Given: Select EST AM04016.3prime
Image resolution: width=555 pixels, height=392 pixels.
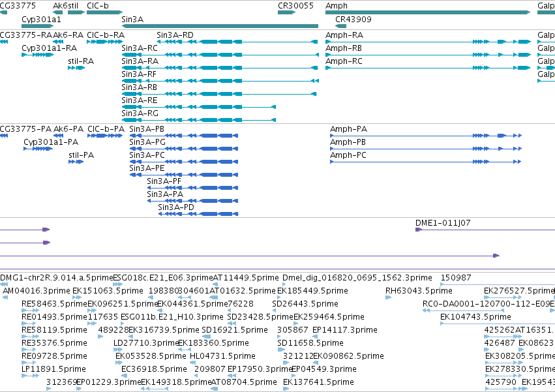Looking at the screenshot, I should (x=5, y=297).
